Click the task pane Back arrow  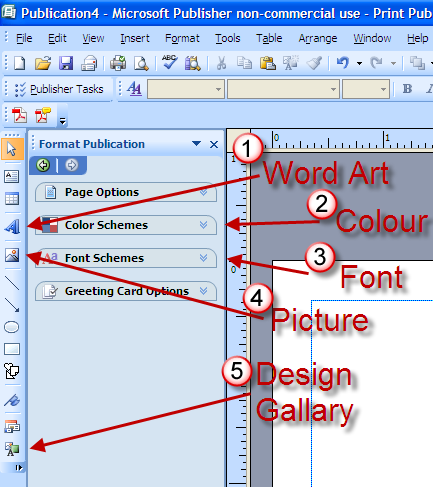[43, 165]
